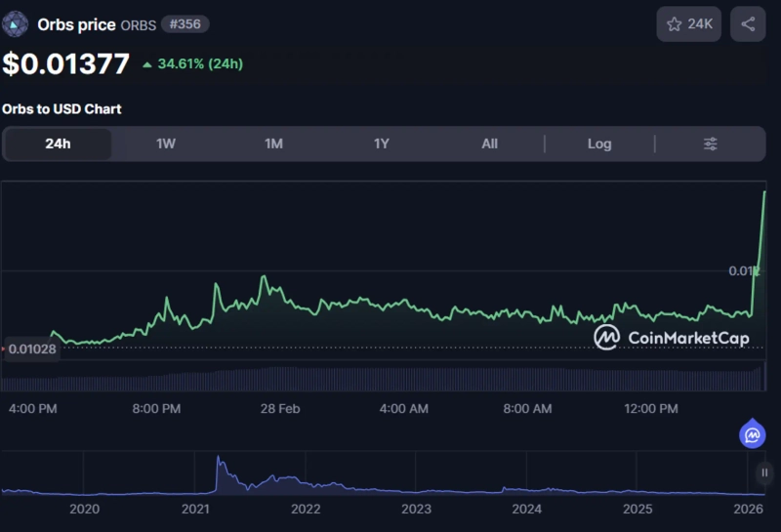Switch chart to 1M range

pos(273,144)
